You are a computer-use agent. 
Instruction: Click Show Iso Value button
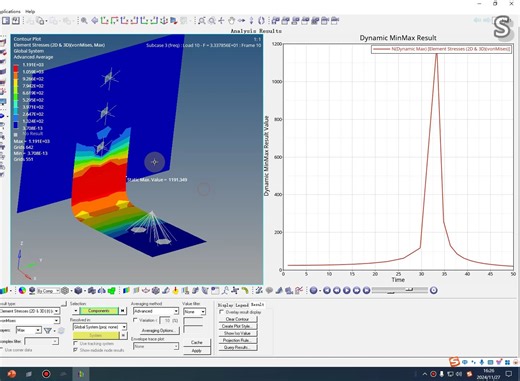pos(238,333)
